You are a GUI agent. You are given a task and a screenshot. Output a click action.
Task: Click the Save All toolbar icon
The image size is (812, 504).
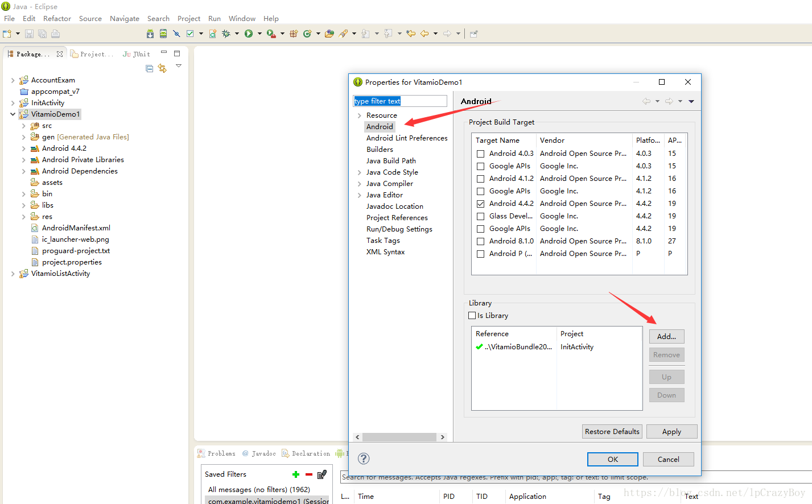coord(42,34)
